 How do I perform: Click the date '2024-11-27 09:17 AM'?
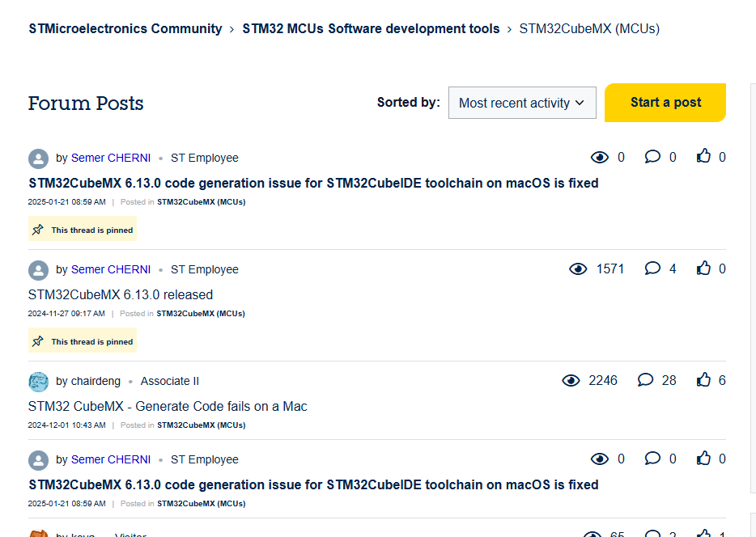tap(66, 314)
